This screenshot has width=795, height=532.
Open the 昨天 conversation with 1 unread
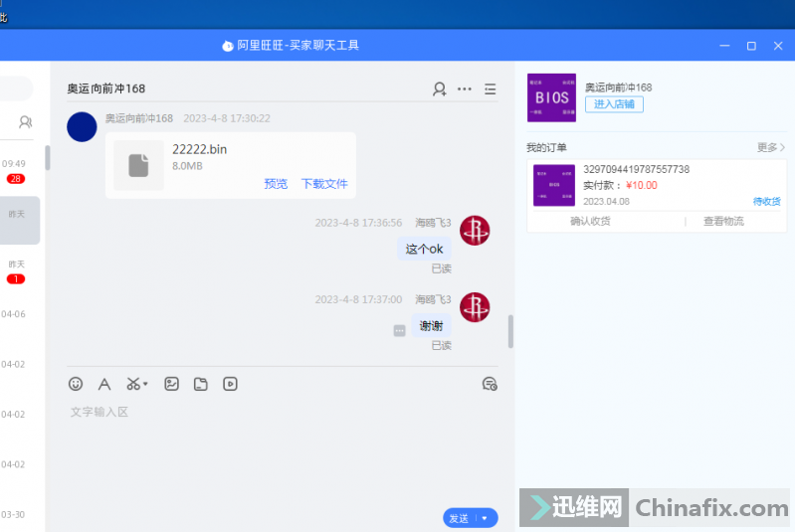(20, 271)
